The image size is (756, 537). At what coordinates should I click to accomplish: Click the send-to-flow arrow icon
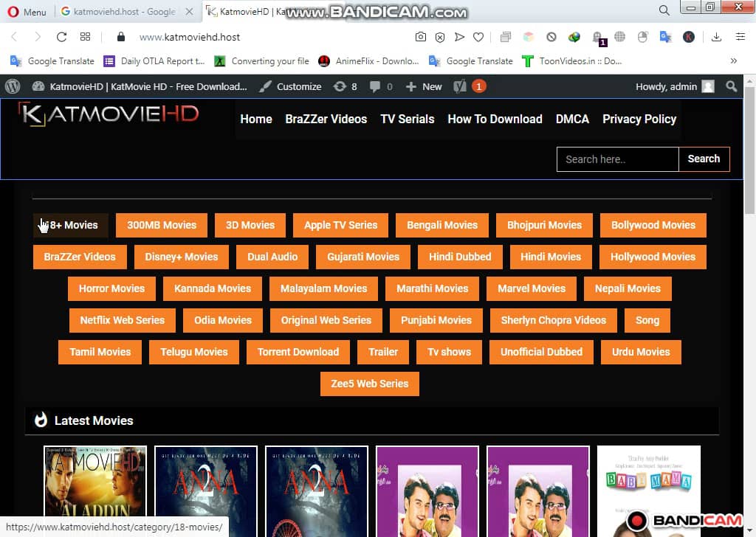[x=459, y=37]
